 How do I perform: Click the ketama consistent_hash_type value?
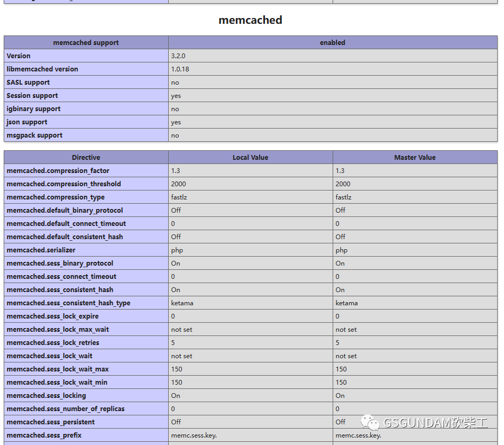click(x=183, y=303)
